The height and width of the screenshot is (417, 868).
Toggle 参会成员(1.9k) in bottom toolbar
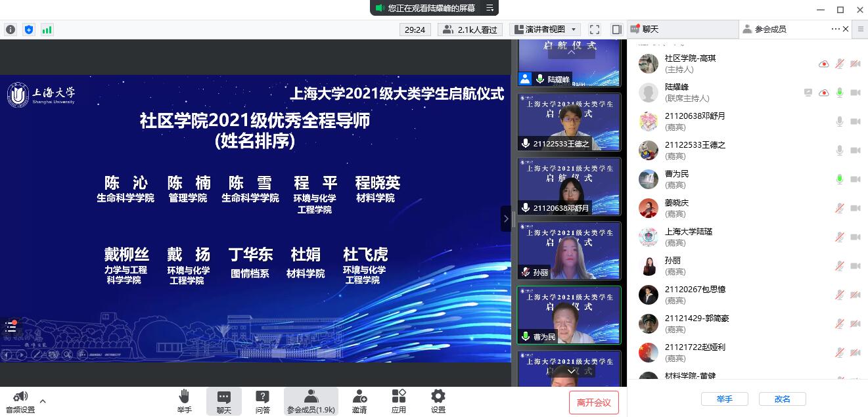click(311, 401)
